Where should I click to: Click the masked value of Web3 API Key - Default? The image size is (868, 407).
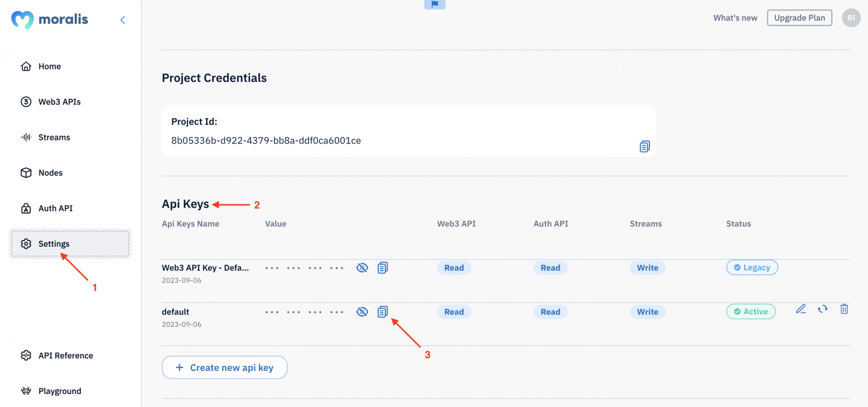click(x=305, y=268)
